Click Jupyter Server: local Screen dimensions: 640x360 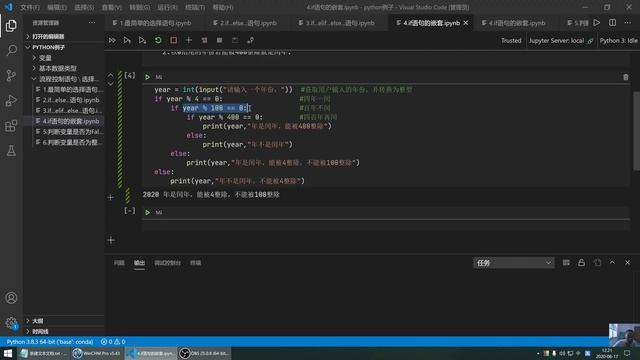[x=560, y=40]
